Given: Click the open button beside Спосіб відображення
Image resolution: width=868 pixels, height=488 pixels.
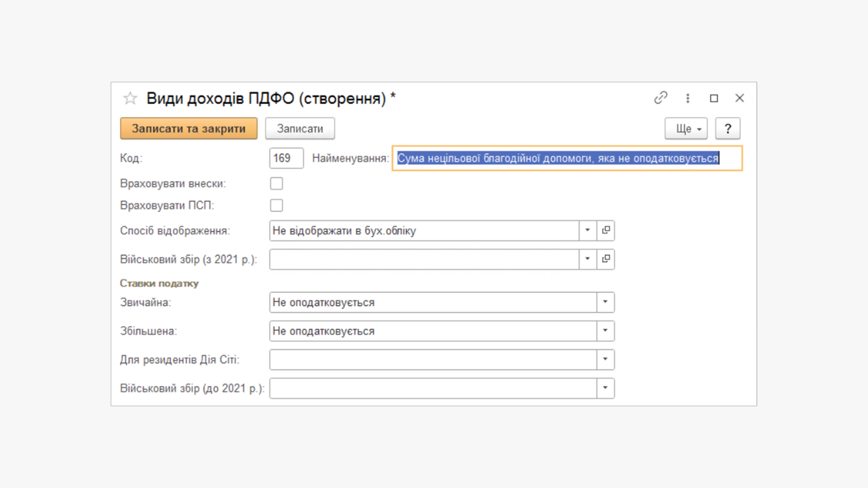Looking at the screenshot, I should coord(606,230).
